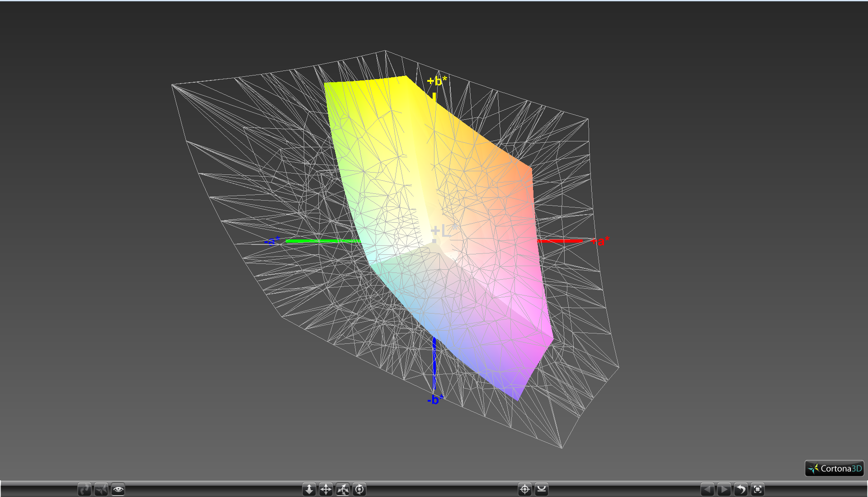The width and height of the screenshot is (868, 497).
Task: Select the Walk navigation mode footprints icon
Action: coord(85,489)
